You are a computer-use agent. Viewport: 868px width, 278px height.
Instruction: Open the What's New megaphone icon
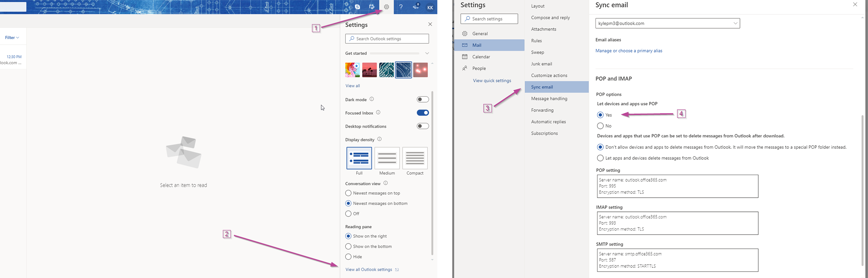(416, 7)
